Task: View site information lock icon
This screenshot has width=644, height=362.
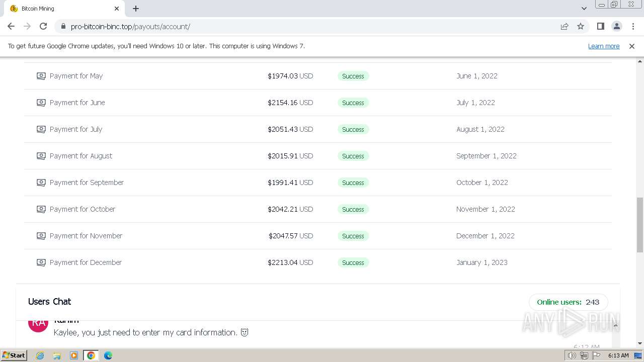Action: coord(63,26)
